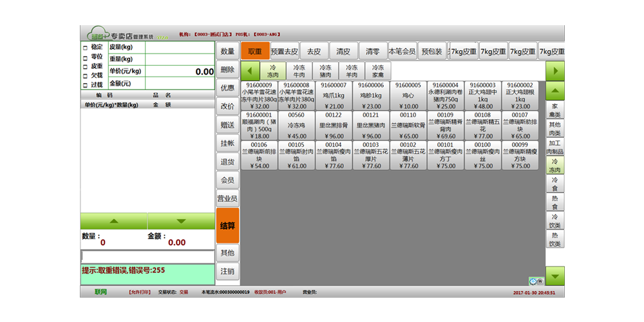Viewport: 644px width, 322px height.
Task: Click the 其他 button
Action: [227, 253]
